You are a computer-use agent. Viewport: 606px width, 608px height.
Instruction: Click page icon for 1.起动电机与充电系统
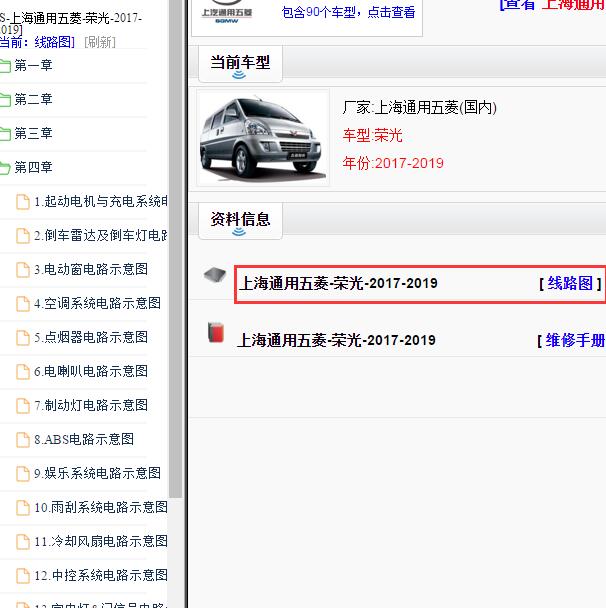22,202
